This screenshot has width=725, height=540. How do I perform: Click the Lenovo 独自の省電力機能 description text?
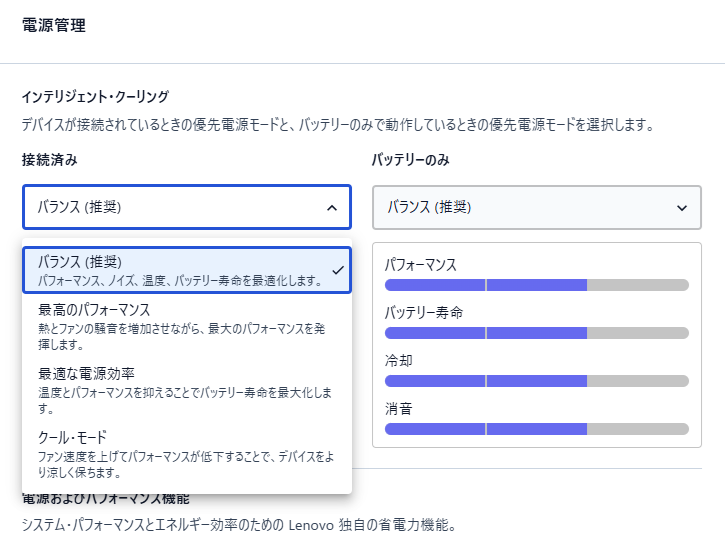point(239,525)
